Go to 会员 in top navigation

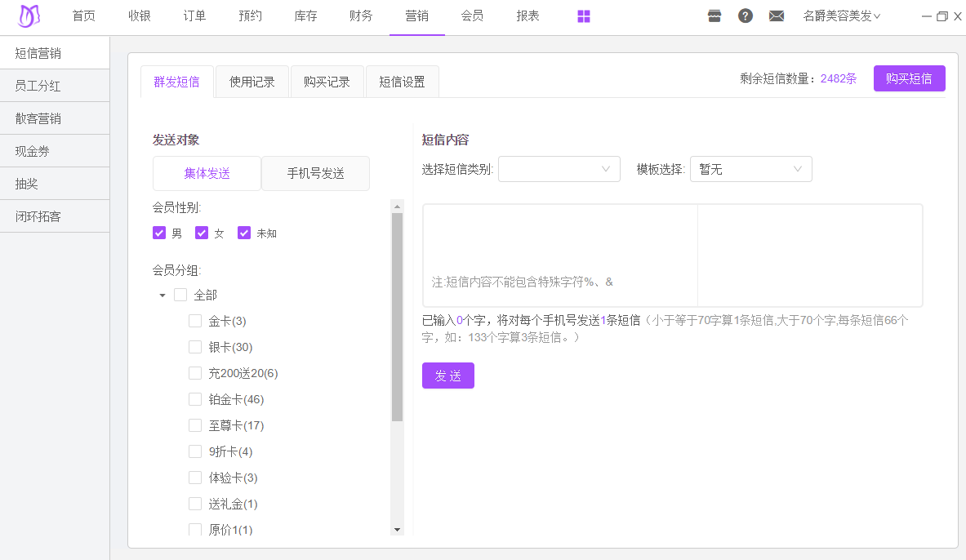click(472, 16)
